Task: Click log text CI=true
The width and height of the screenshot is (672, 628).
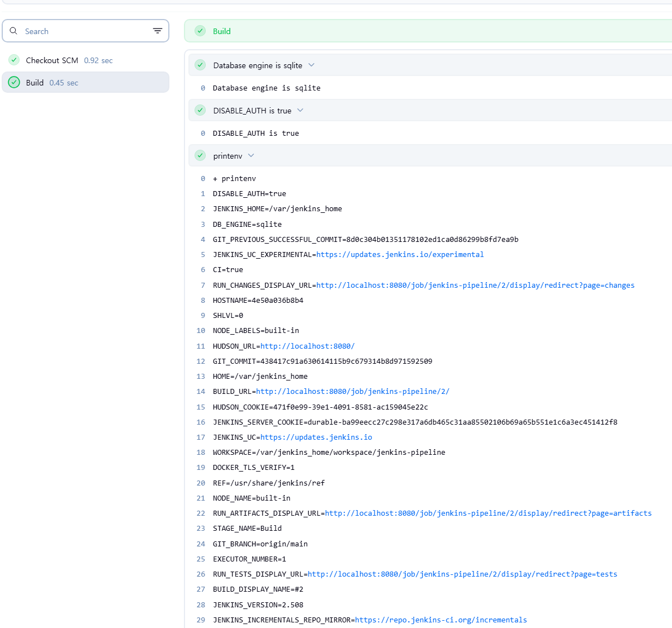Action: pyautogui.click(x=228, y=269)
